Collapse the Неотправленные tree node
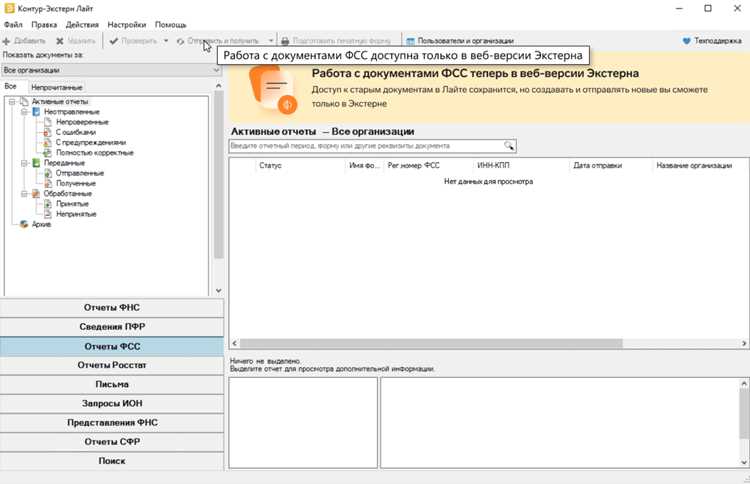This screenshot has height=484, width=750. (x=24, y=111)
